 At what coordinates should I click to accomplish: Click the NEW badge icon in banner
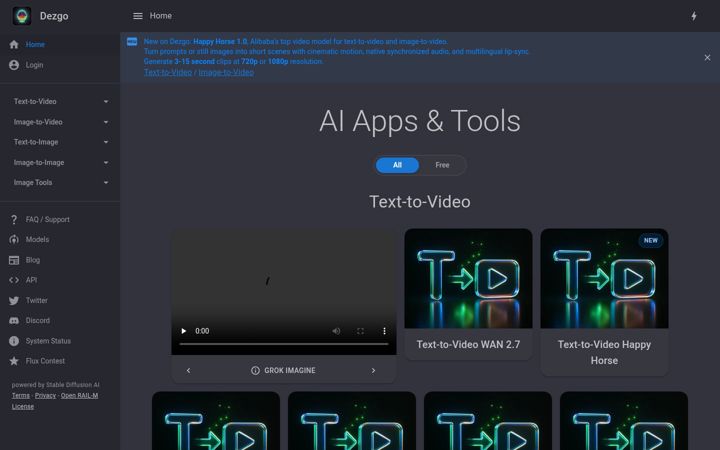(x=132, y=42)
